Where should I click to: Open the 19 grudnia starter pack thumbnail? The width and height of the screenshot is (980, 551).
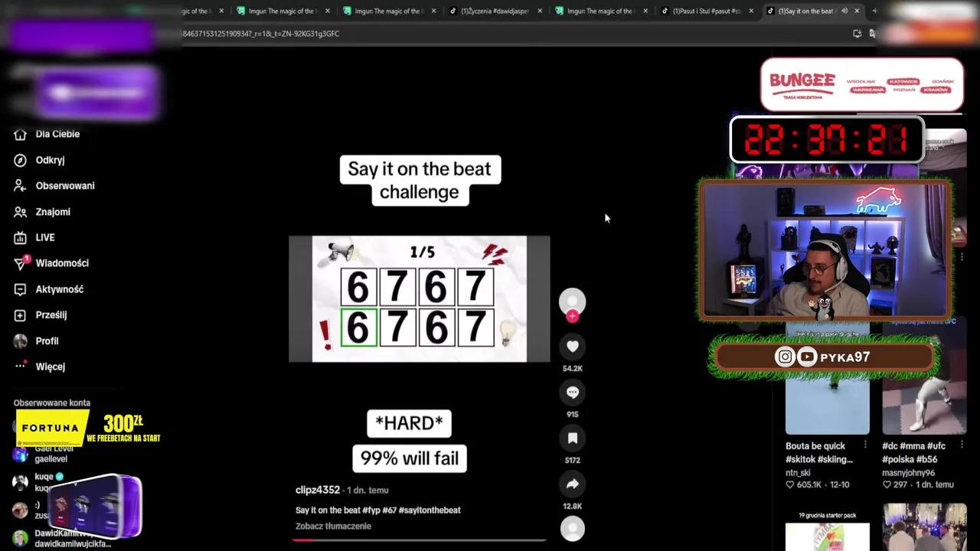click(x=827, y=527)
